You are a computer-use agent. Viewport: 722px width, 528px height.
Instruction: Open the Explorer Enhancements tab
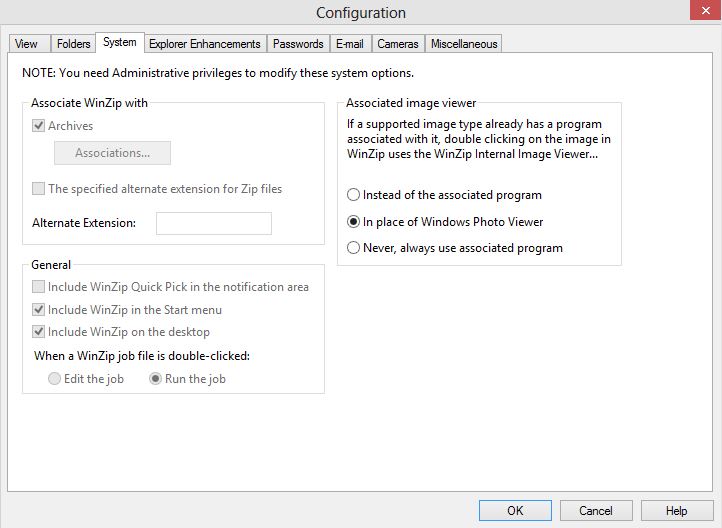coord(205,44)
